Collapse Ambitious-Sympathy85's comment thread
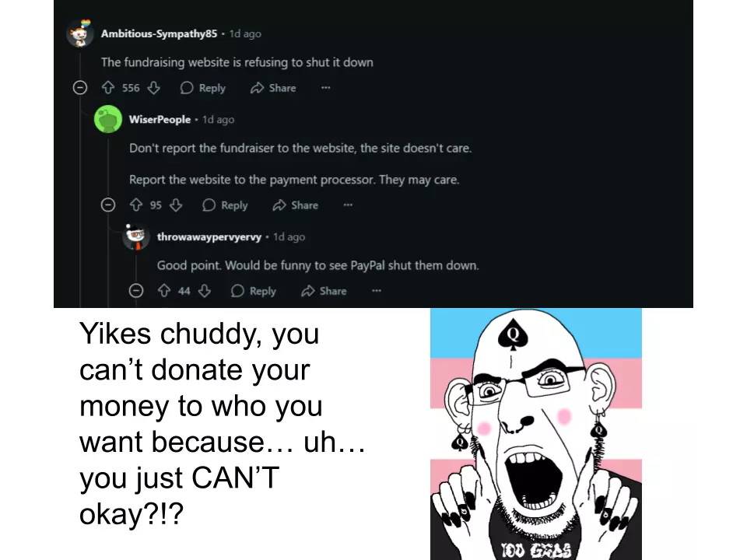 coord(80,88)
